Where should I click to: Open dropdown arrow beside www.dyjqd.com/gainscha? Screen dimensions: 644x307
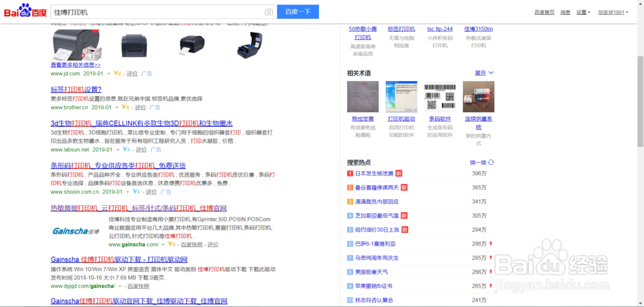pyautogui.click(x=120, y=286)
